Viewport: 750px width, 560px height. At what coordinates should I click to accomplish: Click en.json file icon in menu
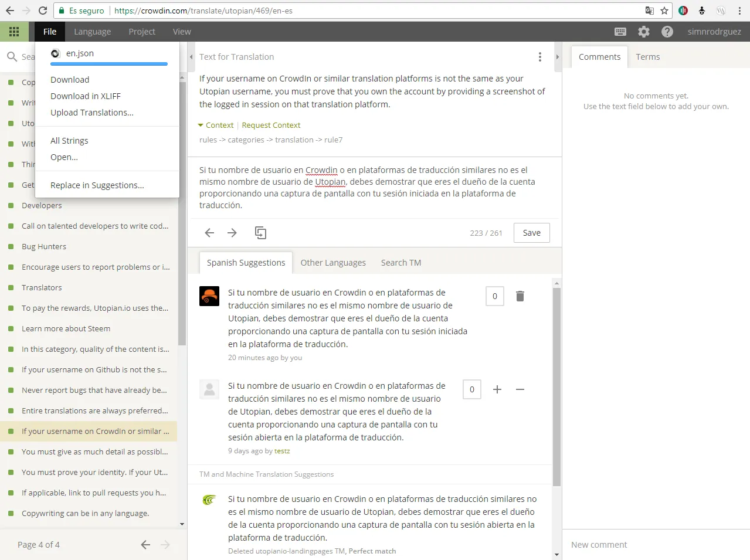(56, 53)
